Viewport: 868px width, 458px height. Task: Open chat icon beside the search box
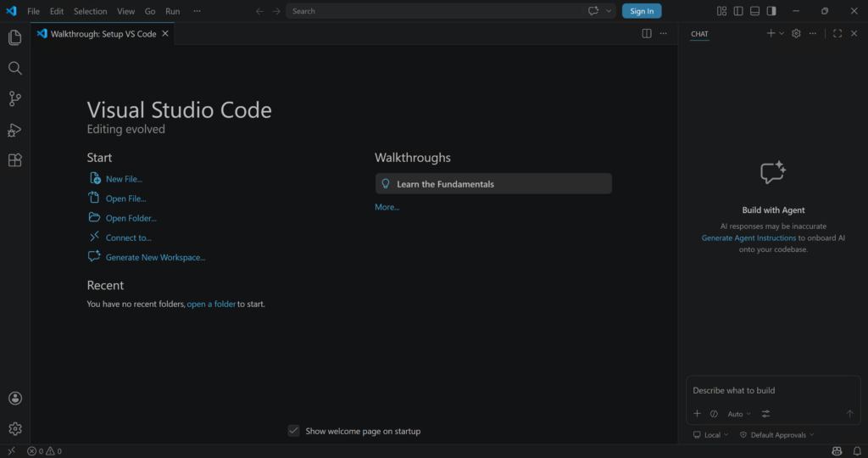pyautogui.click(x=593, y=11)
